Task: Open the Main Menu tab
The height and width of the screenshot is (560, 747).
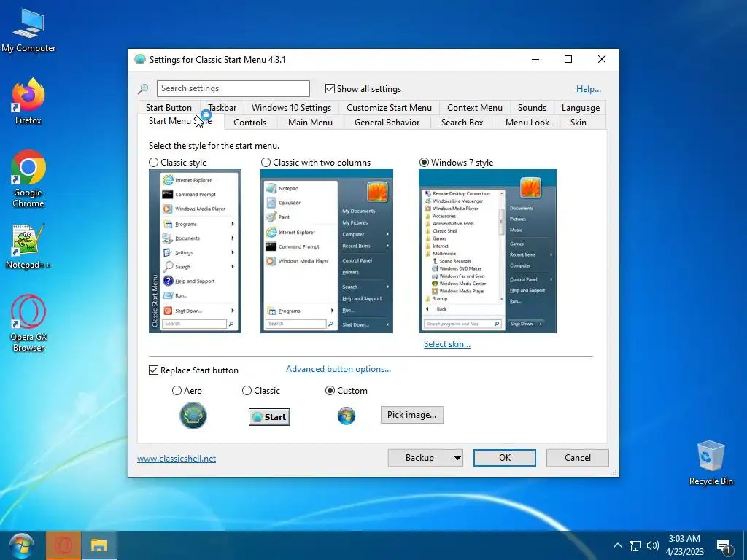Action: click(x=310, y=122)
